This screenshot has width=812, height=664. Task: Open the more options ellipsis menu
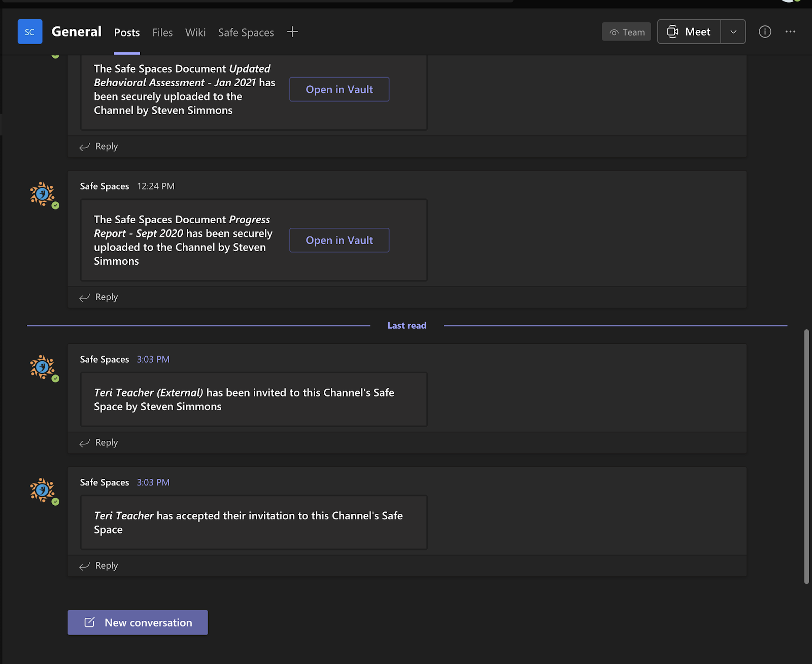tap(790, 32)
